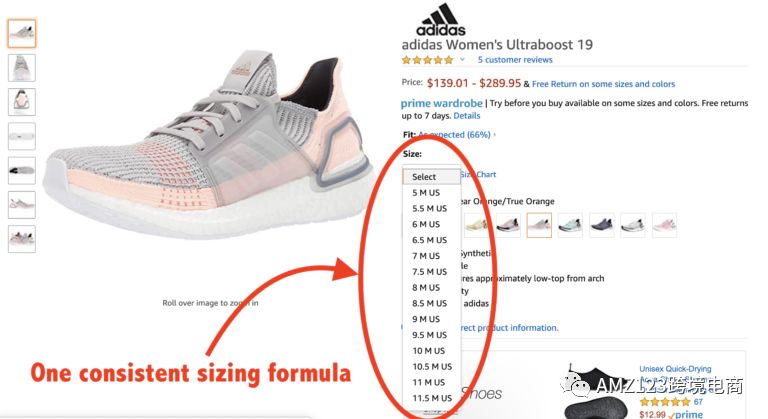Choose the pink shoe color swatch
768x419 pixels.
pyautogui.click(x=664, y=225)
